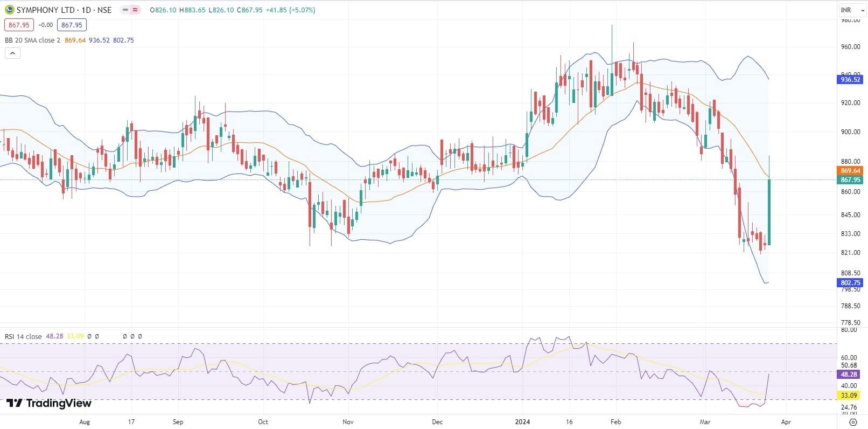Click the TradingView logo watermark

[49, 403]
